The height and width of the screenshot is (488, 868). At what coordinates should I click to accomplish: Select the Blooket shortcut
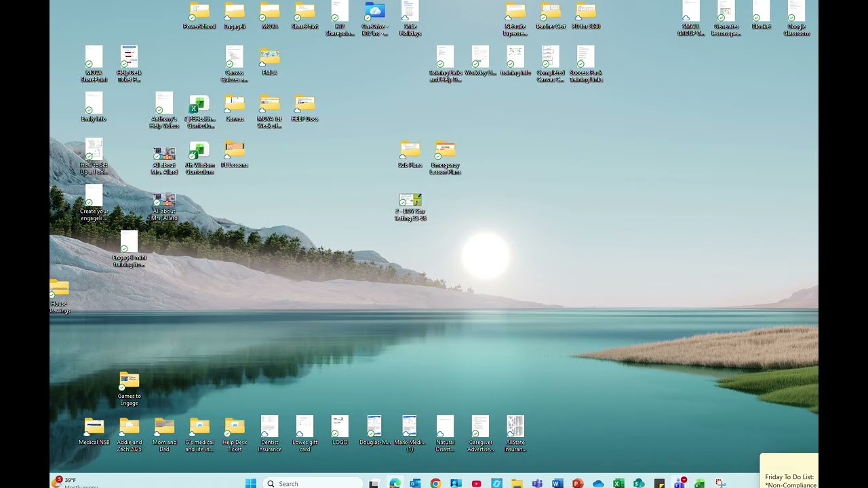tap(762, 15)
